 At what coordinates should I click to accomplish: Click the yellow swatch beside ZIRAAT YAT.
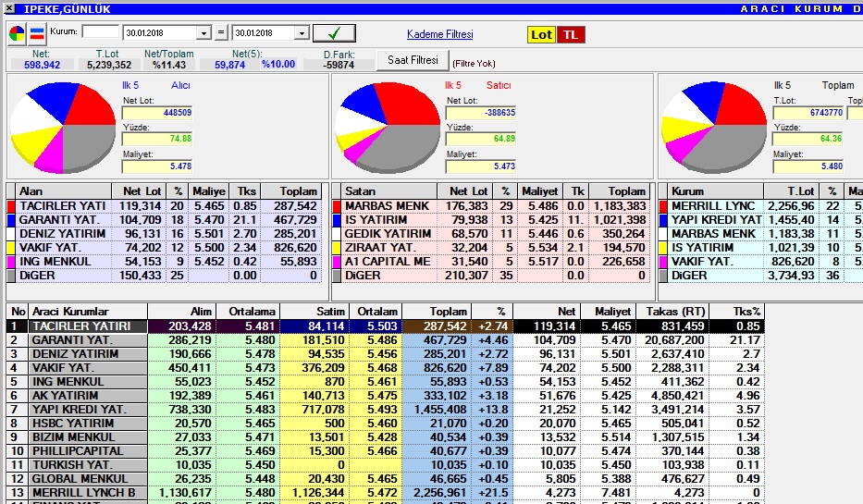coord(337,248)
